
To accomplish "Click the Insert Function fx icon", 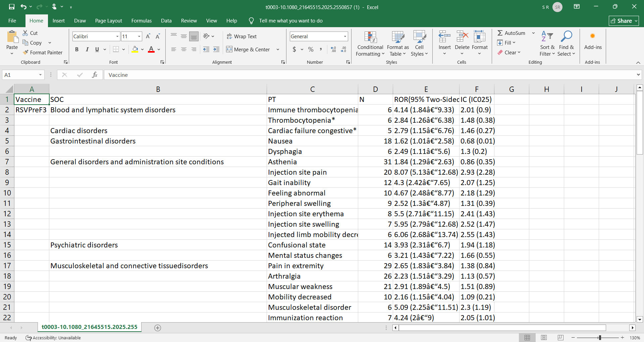I will click(x=95, y=75).
